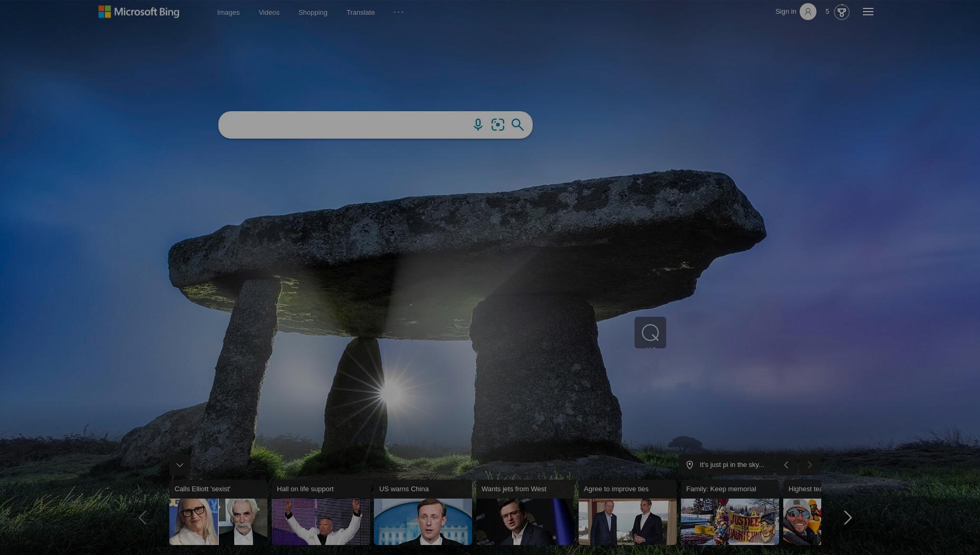Start voice search with microphone icon
Image resolution: width=980 pixels, height=555 pixels.
(478, 125)
